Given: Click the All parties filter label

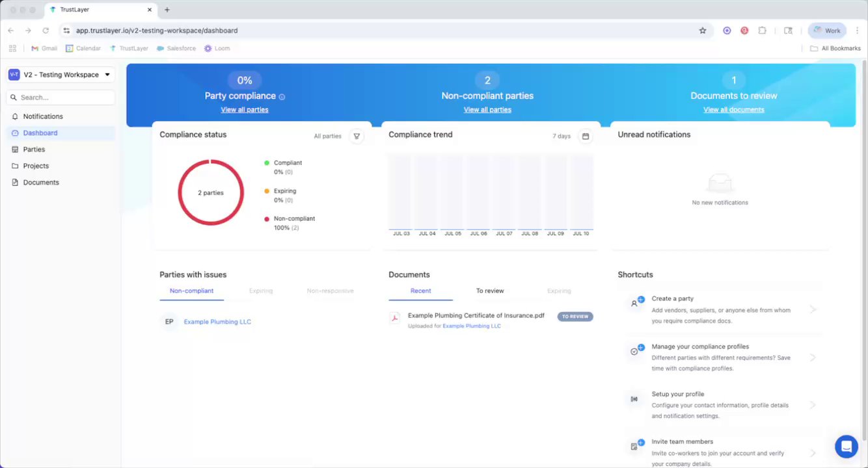Looking at the screenshot, I should point(327,136).
